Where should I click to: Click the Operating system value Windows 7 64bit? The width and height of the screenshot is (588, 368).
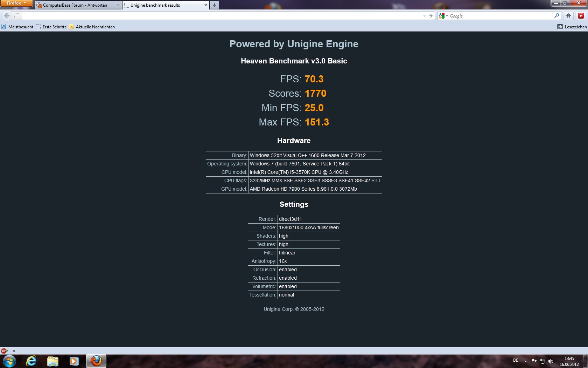(x=300, y=164)
